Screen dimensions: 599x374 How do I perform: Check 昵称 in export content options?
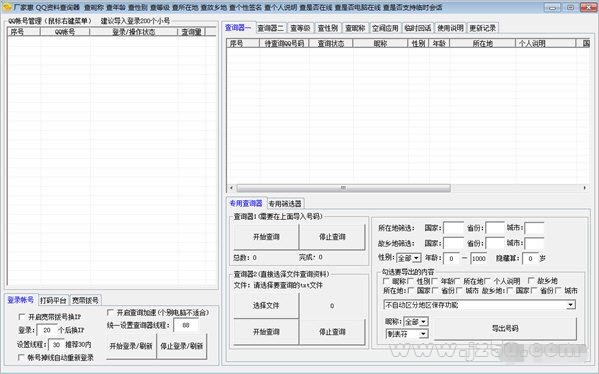(386, 281)
